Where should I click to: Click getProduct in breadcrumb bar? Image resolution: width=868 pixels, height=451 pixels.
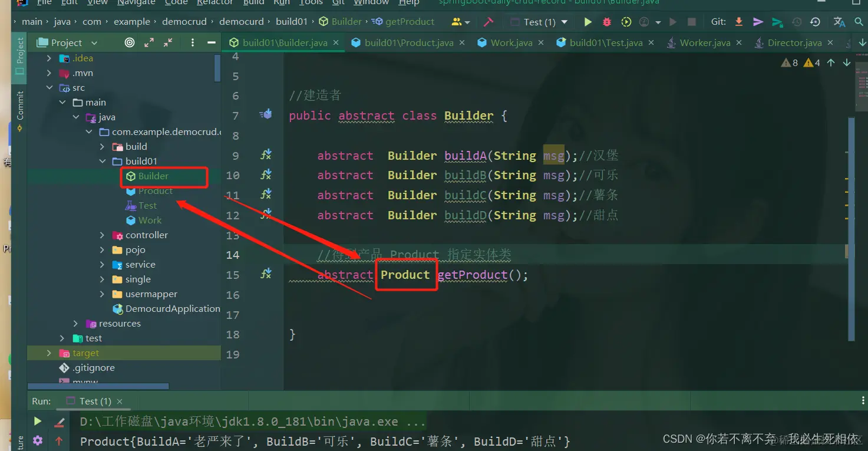point(410,22)
